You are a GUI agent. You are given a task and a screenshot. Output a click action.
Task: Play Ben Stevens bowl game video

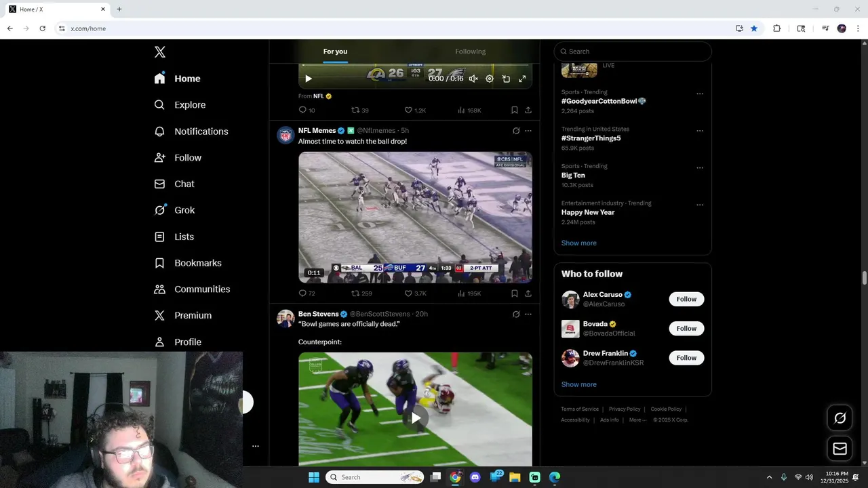415,418
